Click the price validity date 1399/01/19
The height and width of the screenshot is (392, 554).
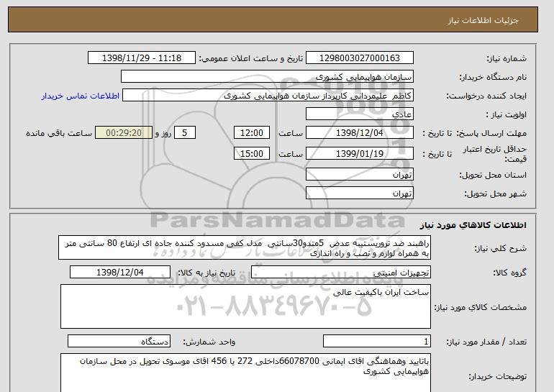pyautogui.click(x=359, y=154)
